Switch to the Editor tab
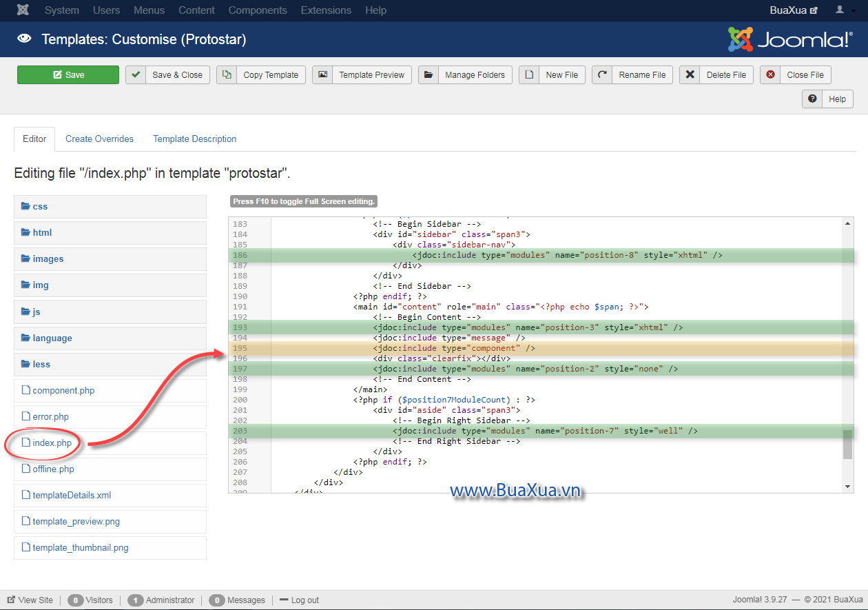This screenshot has height=610, width=868. coord(34,139)
